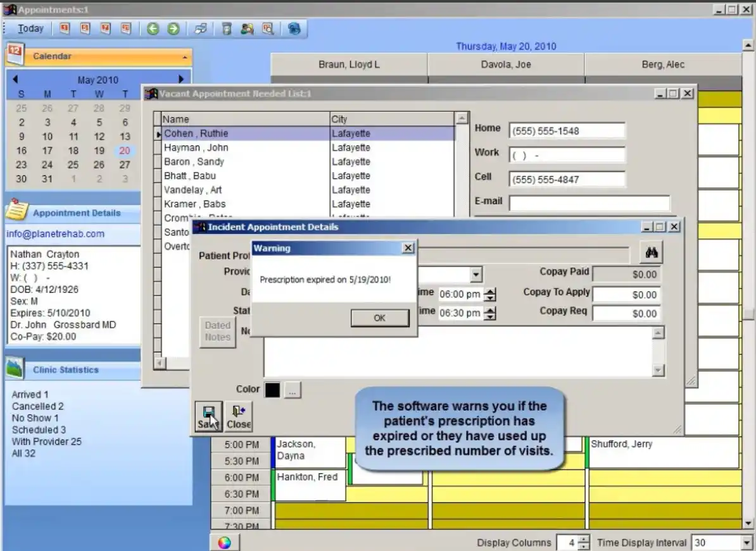Click the binoculars search in Incident Appointment Details
This screenshot has height=551, width=756.
point(652,252)
